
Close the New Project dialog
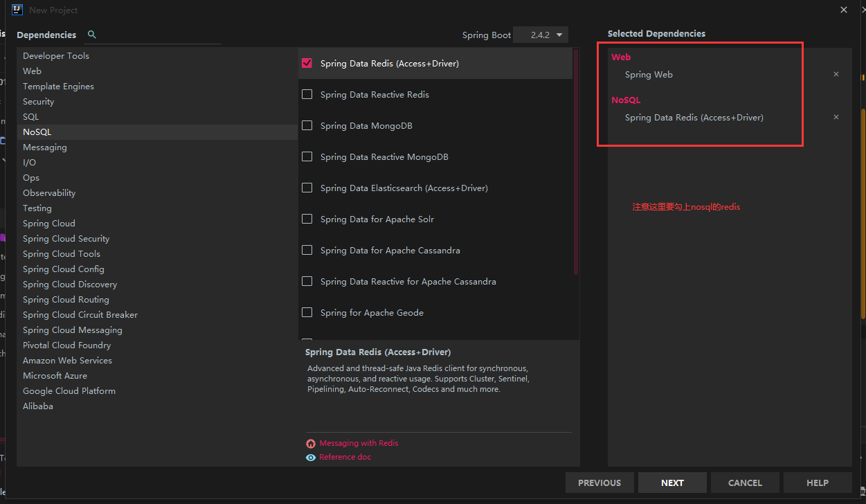pos(843,10)
